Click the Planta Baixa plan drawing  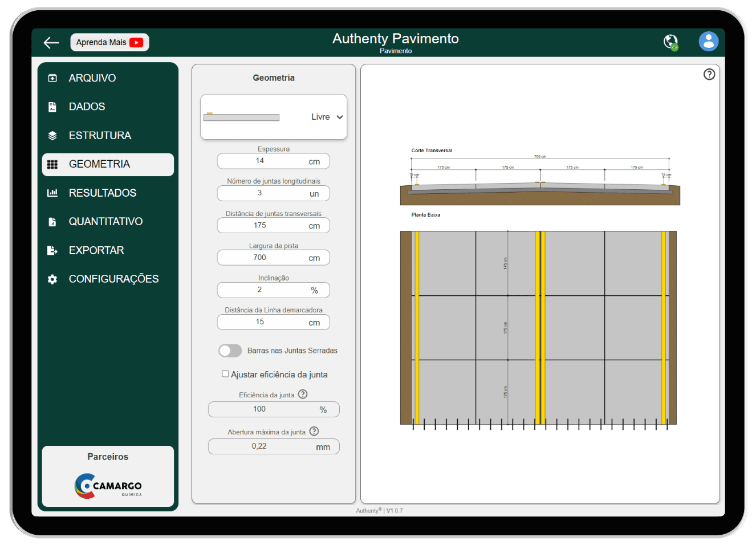[538, 330]
